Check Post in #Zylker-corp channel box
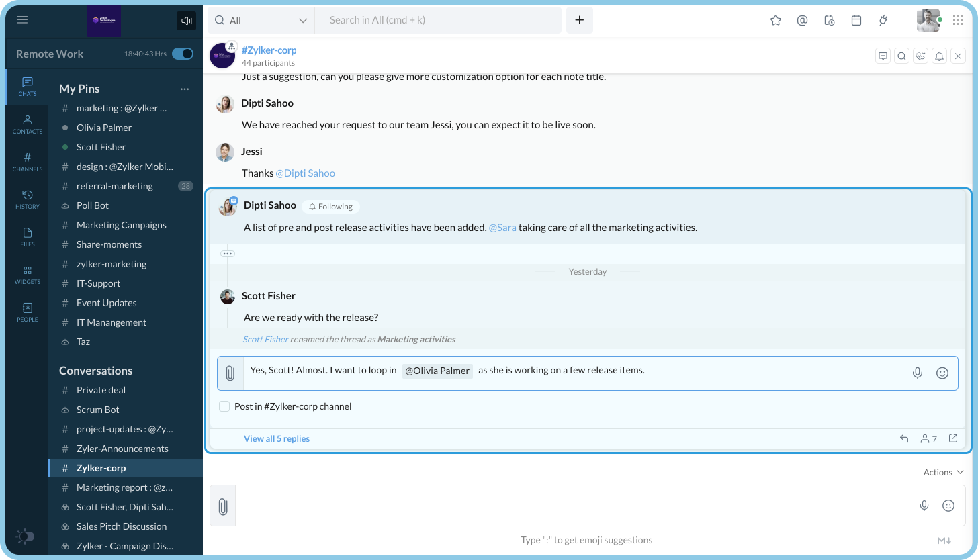 point(225,406)
